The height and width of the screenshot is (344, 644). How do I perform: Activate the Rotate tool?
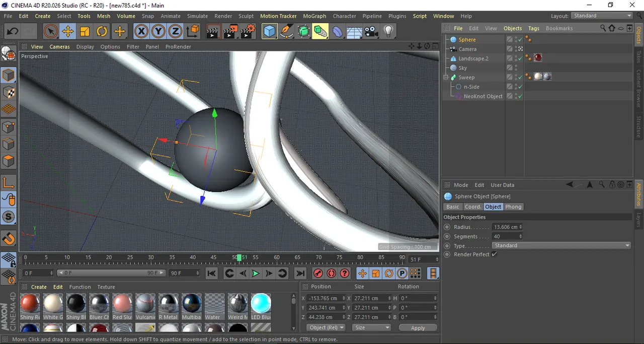pos(102,32)
